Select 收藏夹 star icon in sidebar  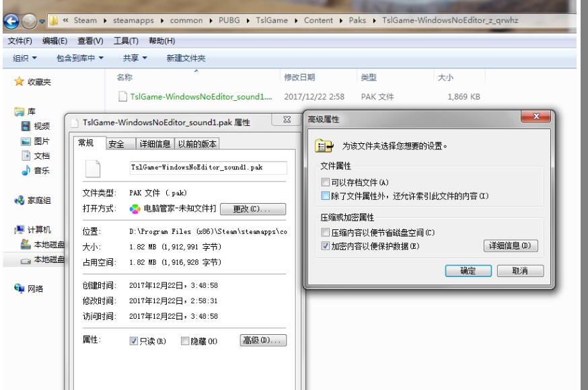[19, 81]
